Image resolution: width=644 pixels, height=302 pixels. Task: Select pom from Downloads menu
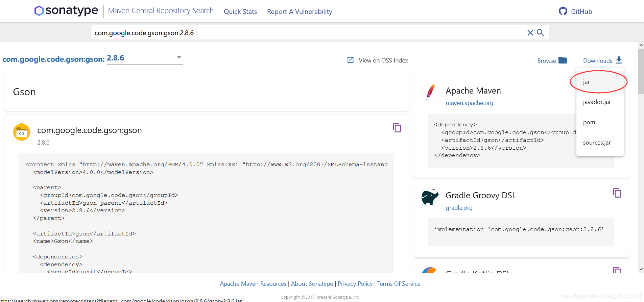tap(589, 122)
